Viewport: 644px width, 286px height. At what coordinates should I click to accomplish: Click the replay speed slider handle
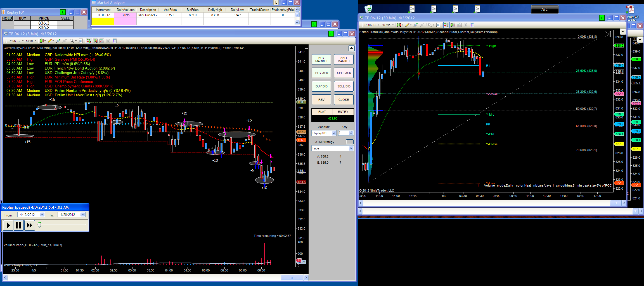click(x=39, y=225)
